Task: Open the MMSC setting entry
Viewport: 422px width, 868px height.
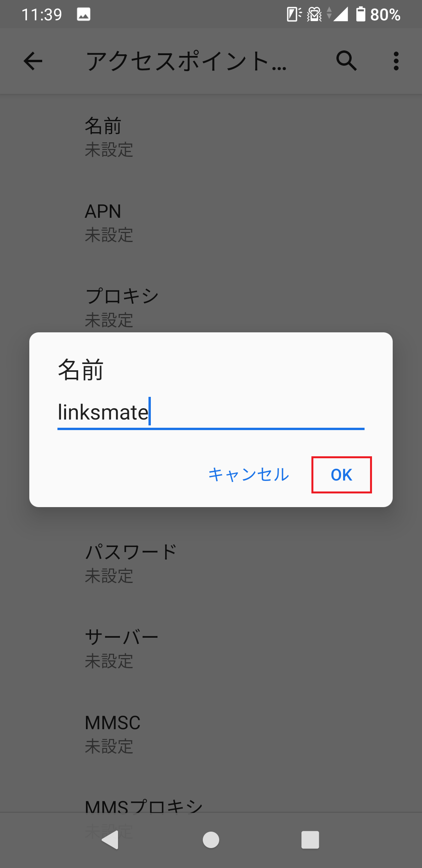Action: point(211,733)
